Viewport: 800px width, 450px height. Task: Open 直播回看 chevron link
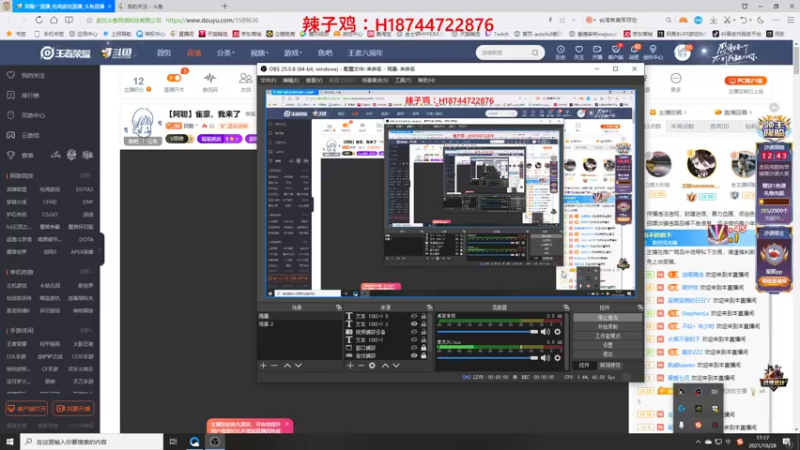734,112
